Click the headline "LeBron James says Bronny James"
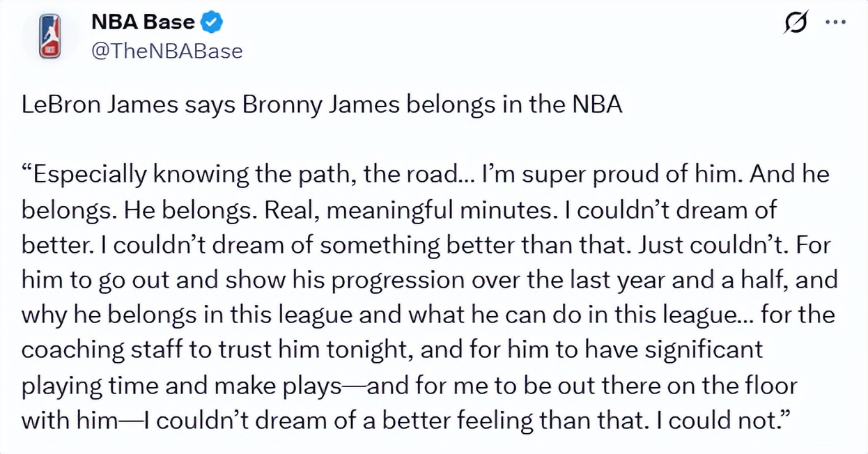 pyautogui.click(x=209, y=105)
